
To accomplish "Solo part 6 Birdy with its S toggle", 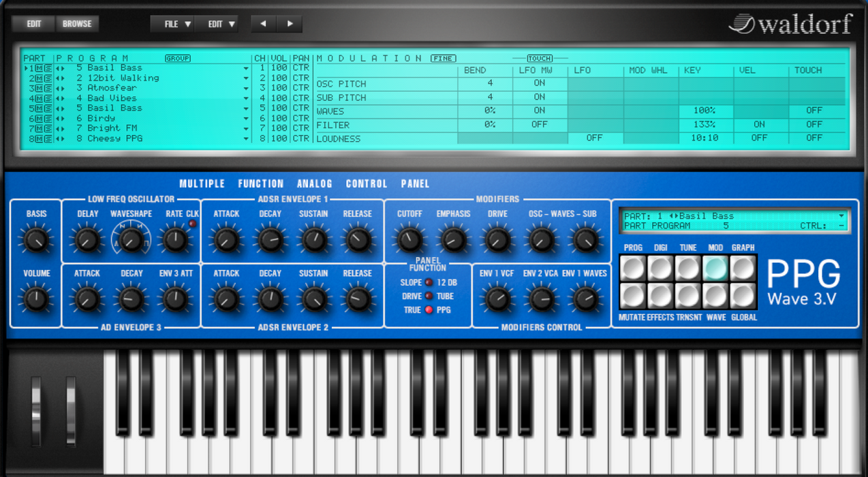I will pos(48,119).
